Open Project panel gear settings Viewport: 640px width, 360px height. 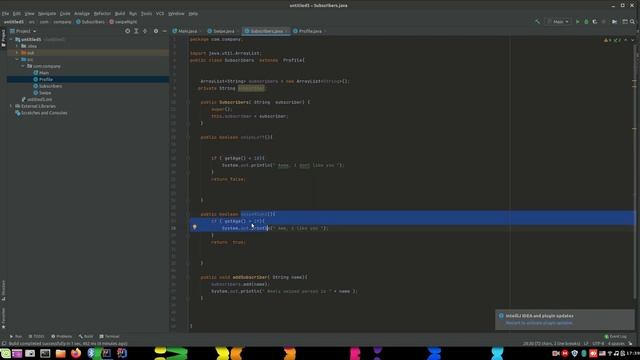click(x=156, y=31)
